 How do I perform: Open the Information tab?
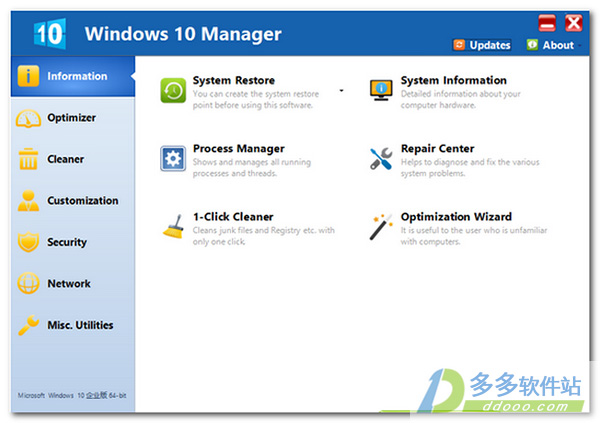73,76
